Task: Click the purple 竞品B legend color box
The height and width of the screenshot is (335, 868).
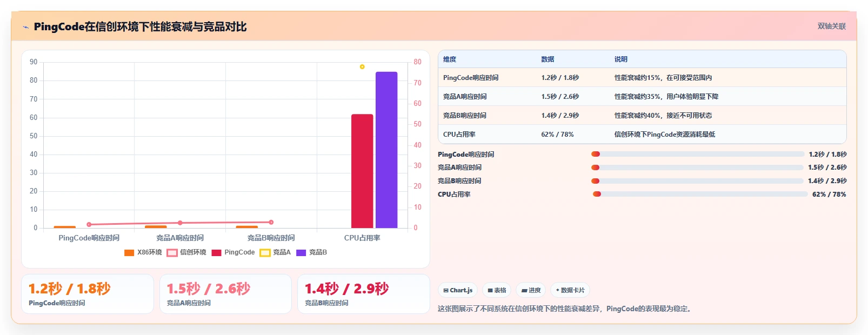Action: click(301, 253)
